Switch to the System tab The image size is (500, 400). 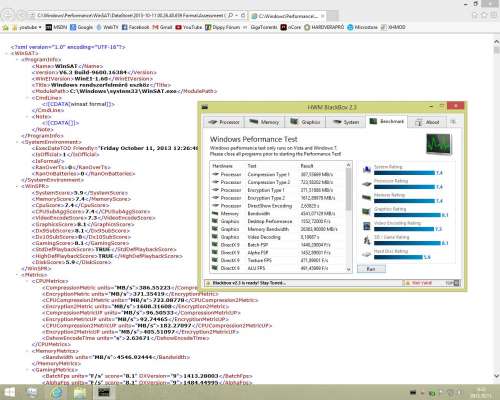coord(345,122)
